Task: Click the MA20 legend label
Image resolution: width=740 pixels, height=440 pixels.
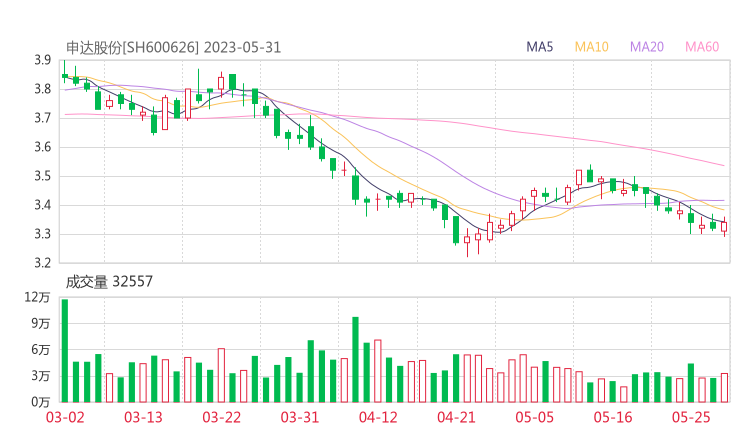Action: [x=647, y=47]
